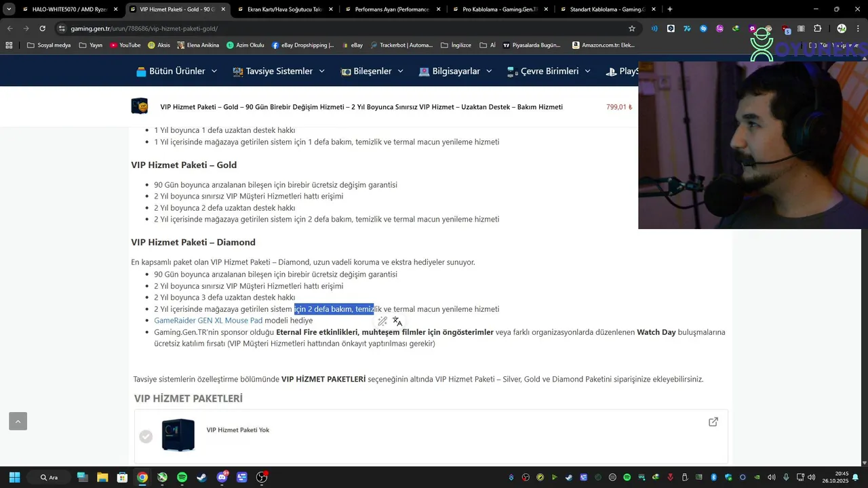Click the translate icon beside selected text
868x488 pixels.
(x=397, y=321)
